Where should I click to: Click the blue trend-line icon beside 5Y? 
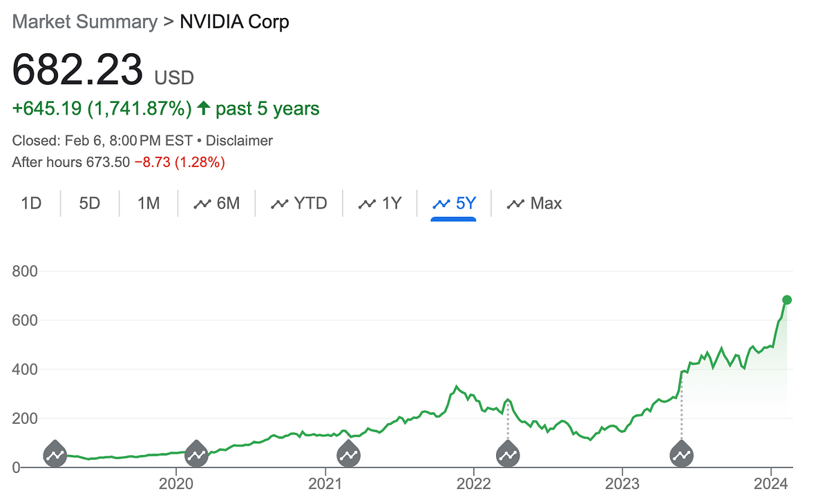440,203
